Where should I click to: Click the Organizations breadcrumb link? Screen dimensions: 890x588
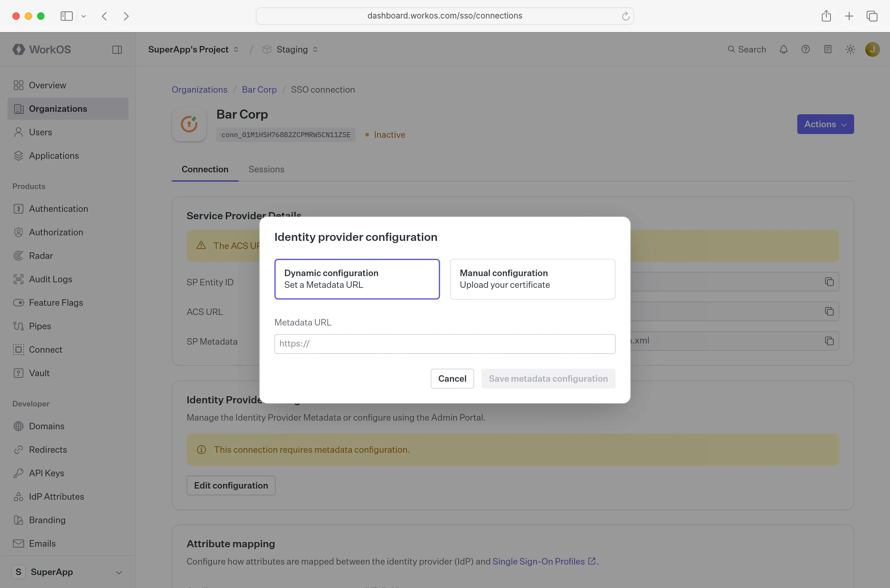[x=200, y=90]
